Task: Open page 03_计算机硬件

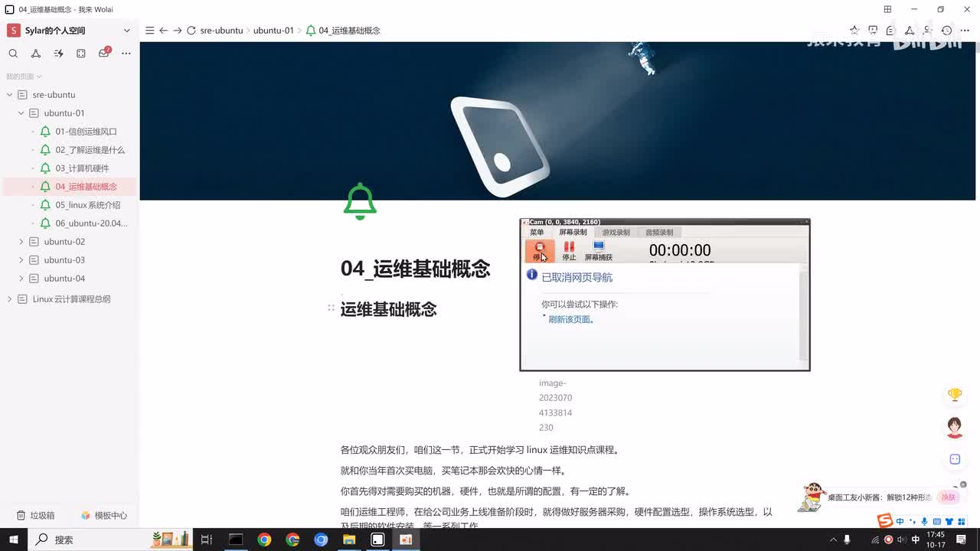Action: point(82,168)
